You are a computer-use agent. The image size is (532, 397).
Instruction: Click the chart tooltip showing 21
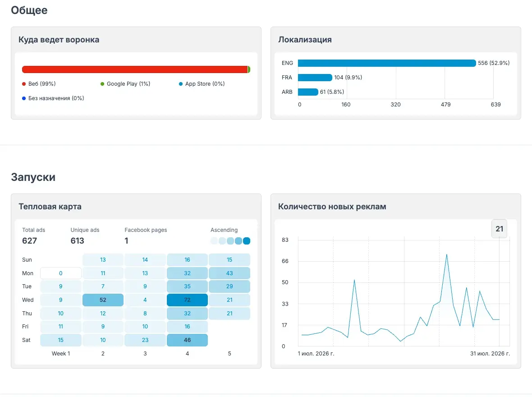499,229
